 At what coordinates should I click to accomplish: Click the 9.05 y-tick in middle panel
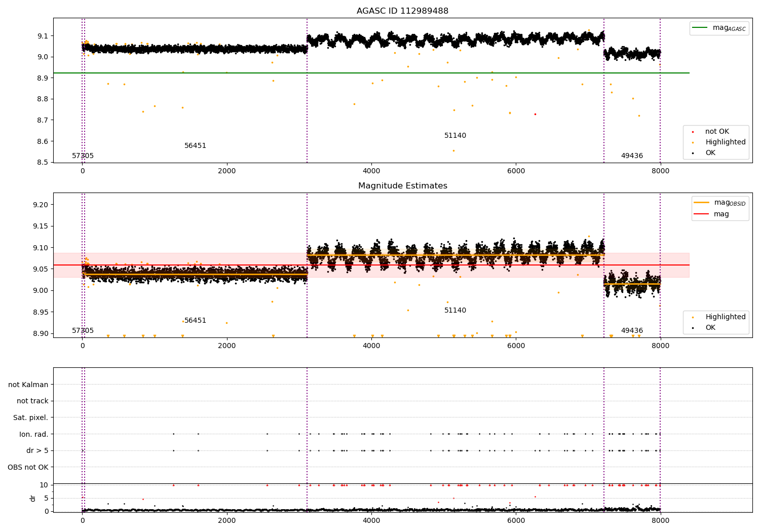(40, 269)
